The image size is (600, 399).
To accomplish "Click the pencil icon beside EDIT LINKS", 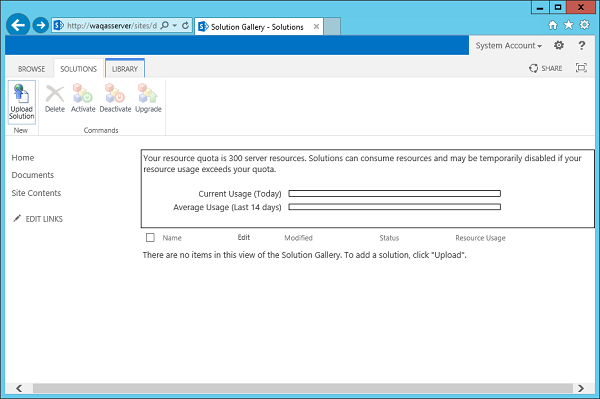I will tap(17, 218).
